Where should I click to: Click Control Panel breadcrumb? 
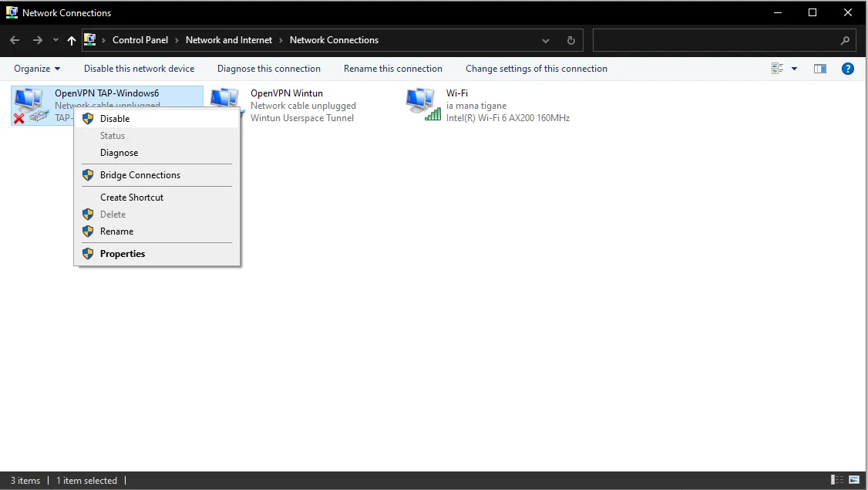[140, 40]
